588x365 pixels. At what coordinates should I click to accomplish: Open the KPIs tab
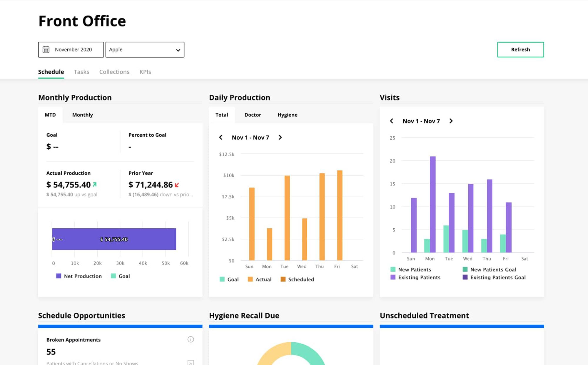(x=145, y=72)
